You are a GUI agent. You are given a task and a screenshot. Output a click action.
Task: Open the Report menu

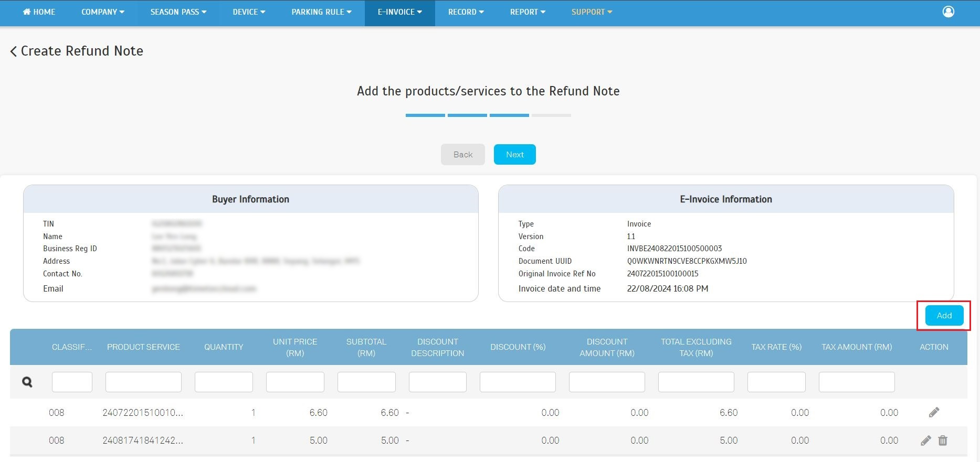pos(528,12)
